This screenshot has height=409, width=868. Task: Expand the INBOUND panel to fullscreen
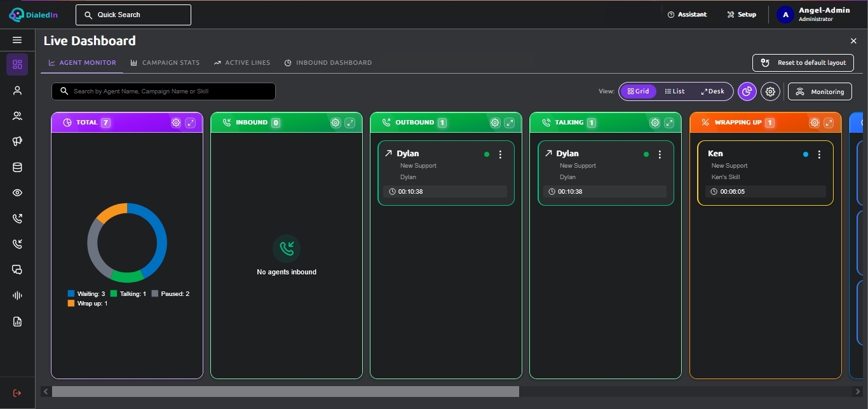tap(350, 123)
